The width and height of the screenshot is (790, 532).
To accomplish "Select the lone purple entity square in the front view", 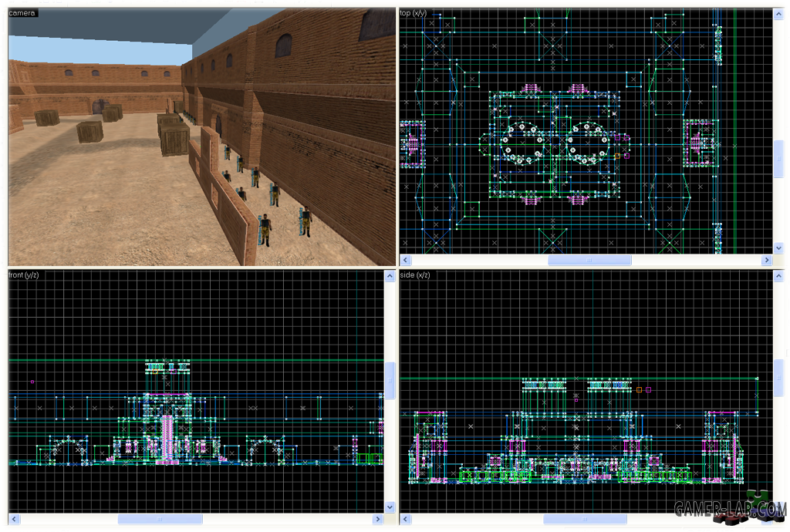I will [32, 382].
